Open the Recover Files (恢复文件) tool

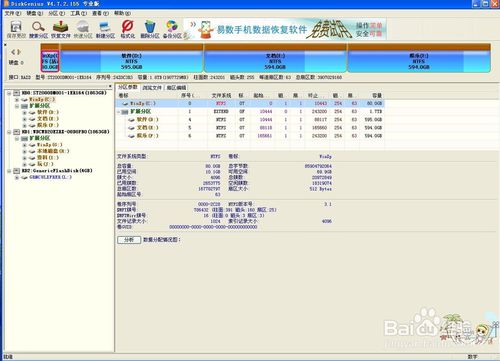click(61, 29)
